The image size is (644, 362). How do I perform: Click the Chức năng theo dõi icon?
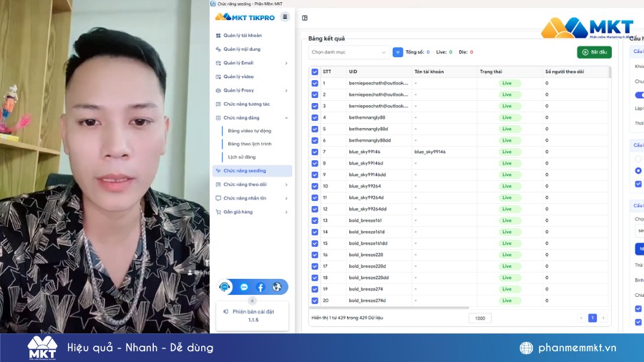point(218,185)
